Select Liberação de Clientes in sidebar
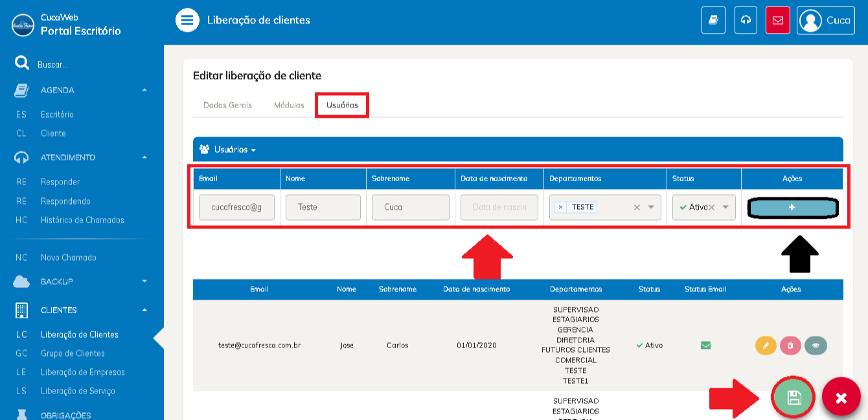The height and width of the screenshot is (420, 868). coord(80,335)
